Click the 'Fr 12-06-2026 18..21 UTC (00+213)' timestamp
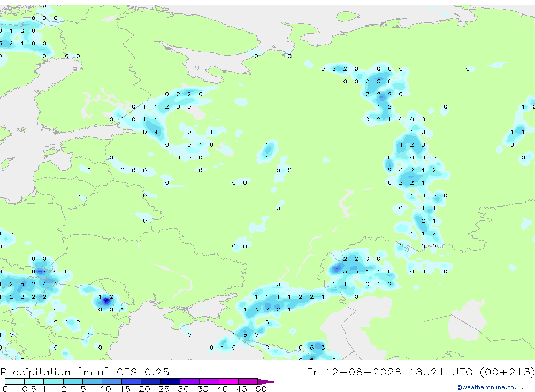 pos(421,372)
